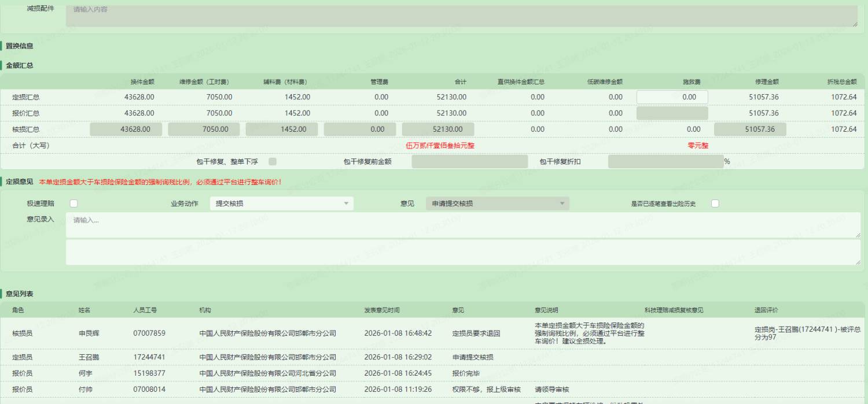The height and width of the screenshot is (404, 868).
Task: Click the 减损配件 textarea resize handle
Action: (854, 24)
